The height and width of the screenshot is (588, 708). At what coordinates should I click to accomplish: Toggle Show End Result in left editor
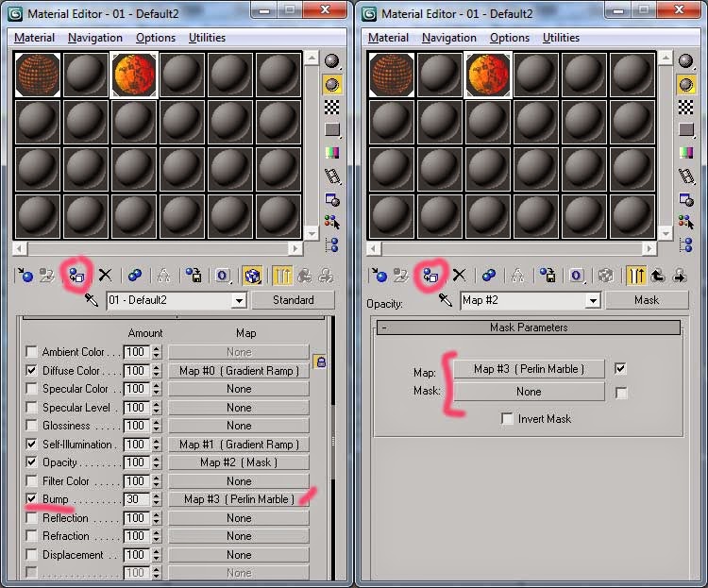pyautogui.click(x=282, y=275)
